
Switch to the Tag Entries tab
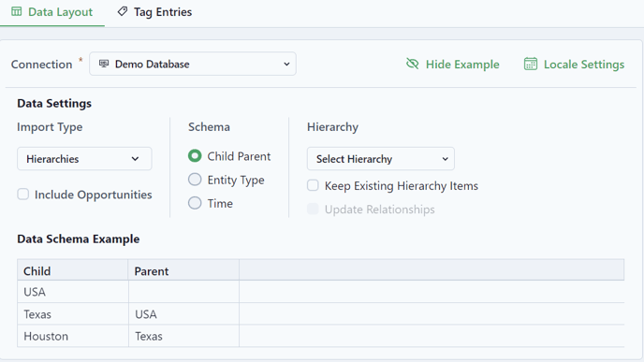(154, 12)
